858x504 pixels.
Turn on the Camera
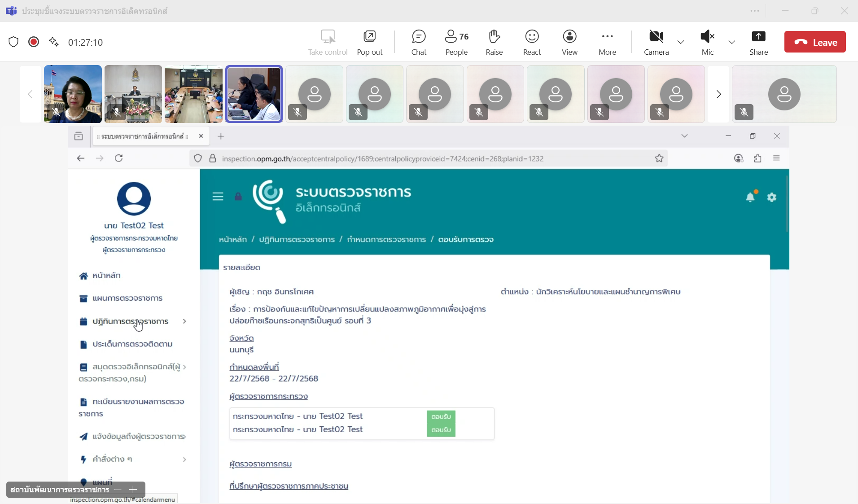tap(656, 42)
